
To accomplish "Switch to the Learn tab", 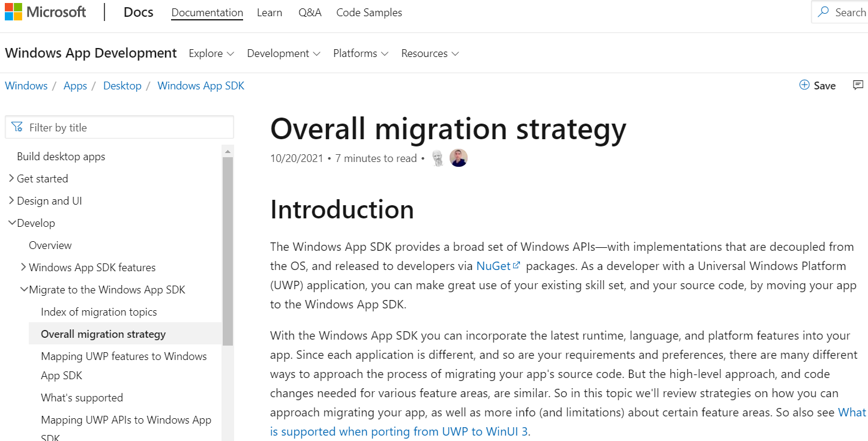I will coord(270,13).
